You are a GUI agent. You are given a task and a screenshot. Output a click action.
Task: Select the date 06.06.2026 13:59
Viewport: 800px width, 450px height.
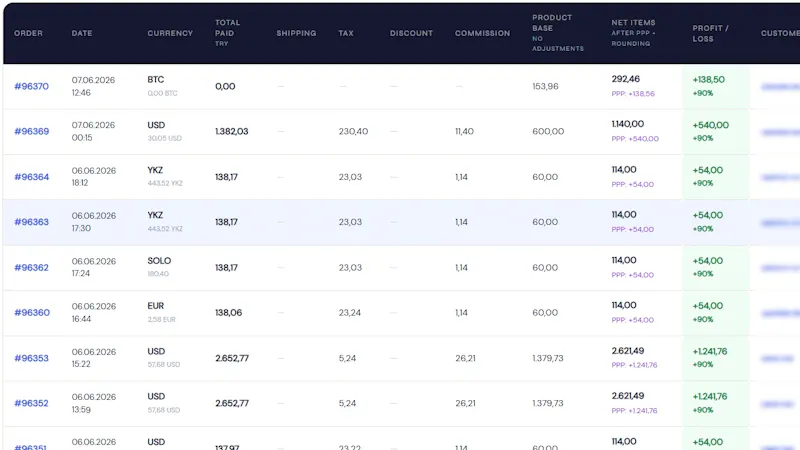pos(93,403)
